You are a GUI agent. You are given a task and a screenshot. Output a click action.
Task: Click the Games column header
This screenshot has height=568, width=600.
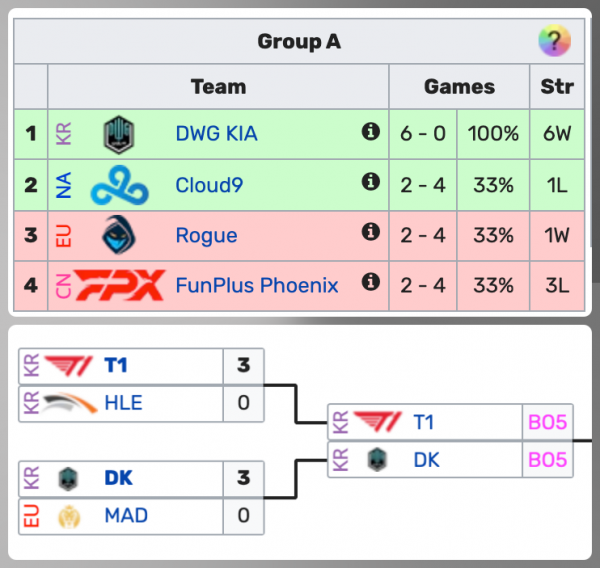pyautogui.click(x=459, y=87)
